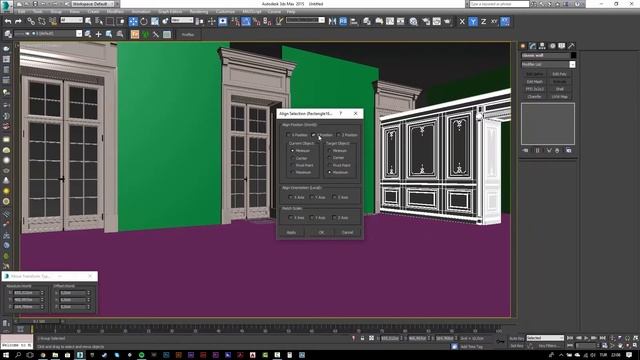Open the MAXScript menu
640x360 pixels.
pos(251,12)
